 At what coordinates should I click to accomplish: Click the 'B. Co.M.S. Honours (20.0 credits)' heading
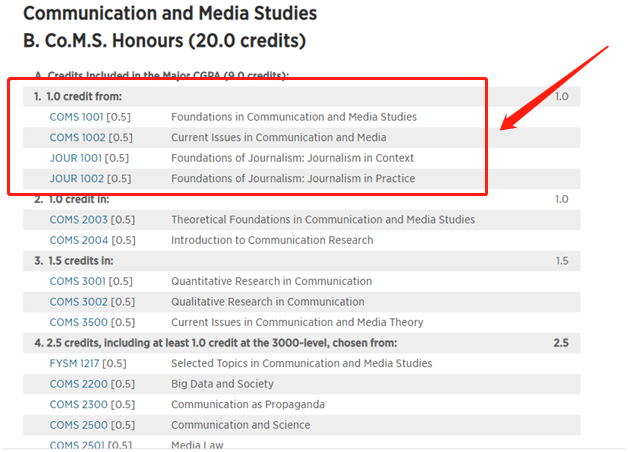163,42
